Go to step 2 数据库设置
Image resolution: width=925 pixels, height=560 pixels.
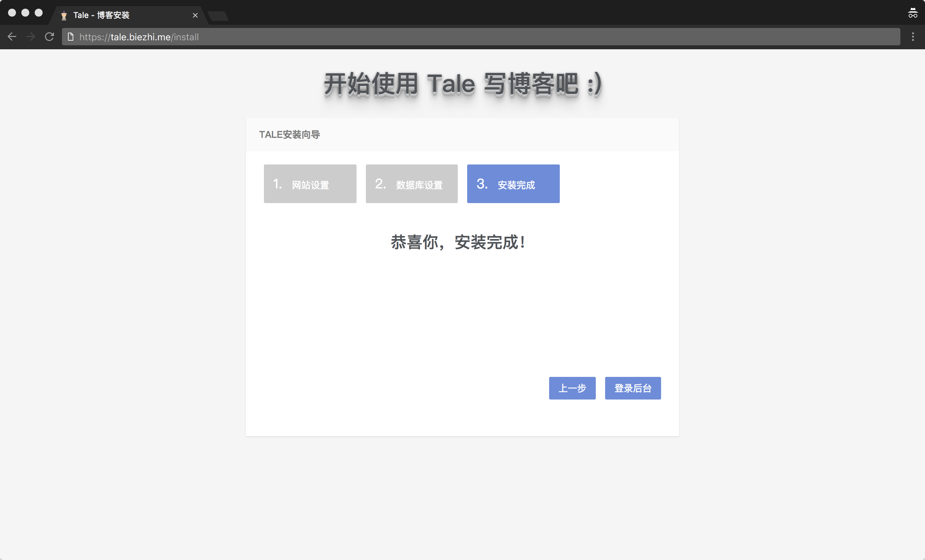(x=412, y=184)
